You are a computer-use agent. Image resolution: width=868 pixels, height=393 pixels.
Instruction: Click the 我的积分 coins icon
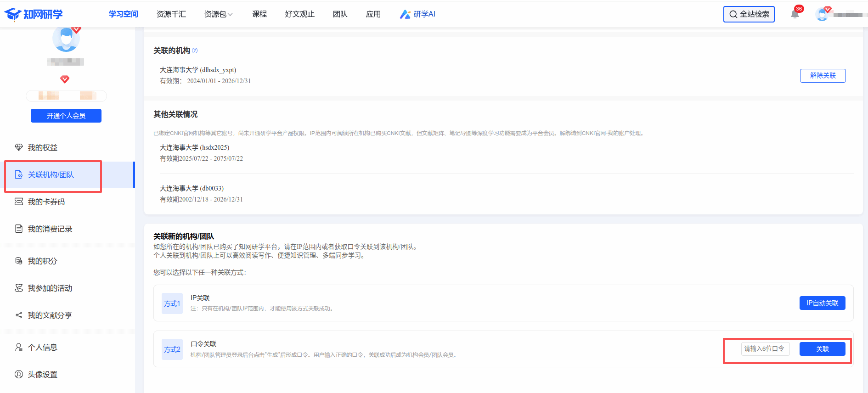19,261
